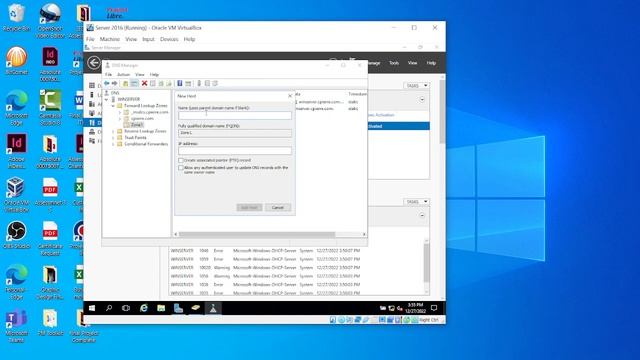Open the Microsoft Edge desktop icon
Viewport: 640px width, 360px height.
pyautogui.click(x=16, y=107)
